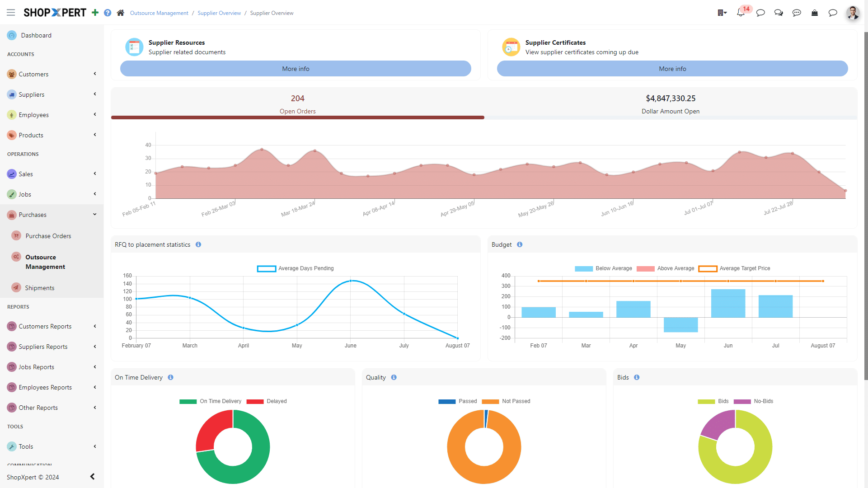Expand the Suppliers Reports section
868x488 pixels.
point(94,347)
